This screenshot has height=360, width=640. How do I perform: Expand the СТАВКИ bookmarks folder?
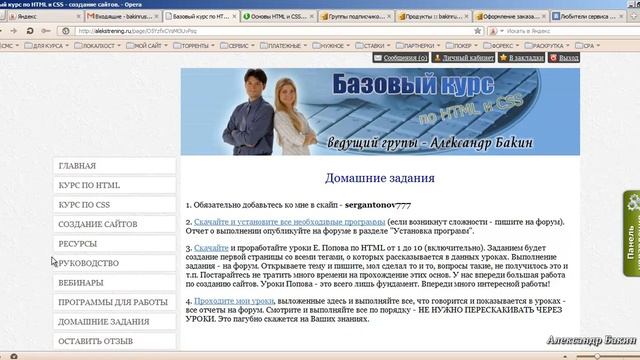373,46
